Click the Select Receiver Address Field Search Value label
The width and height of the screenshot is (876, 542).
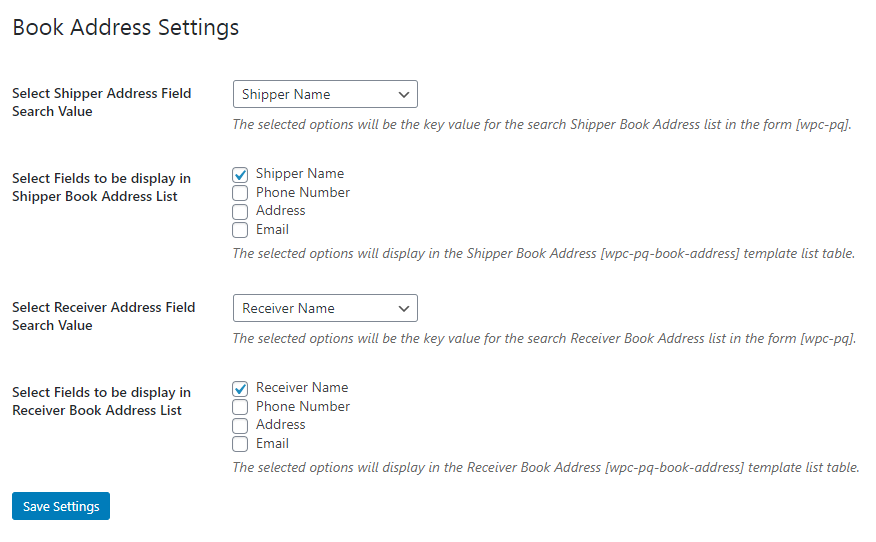103,316
